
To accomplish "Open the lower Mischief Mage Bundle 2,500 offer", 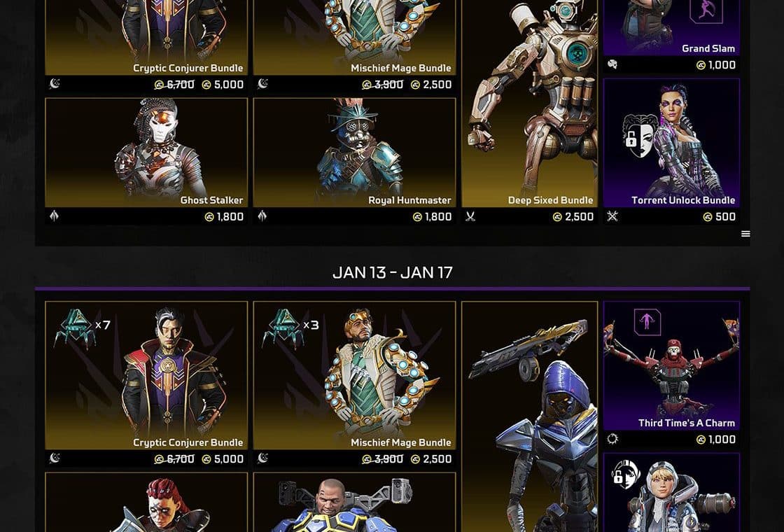I will point(354,384).
